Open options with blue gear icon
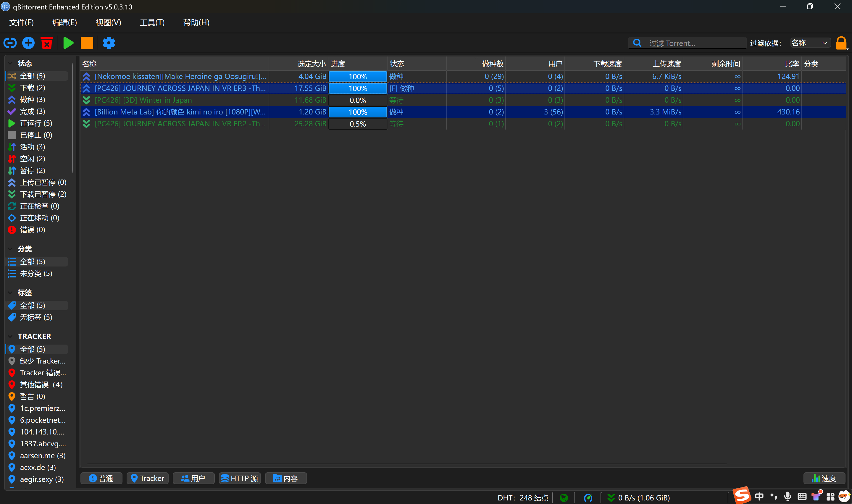 (x=109, y=43)
